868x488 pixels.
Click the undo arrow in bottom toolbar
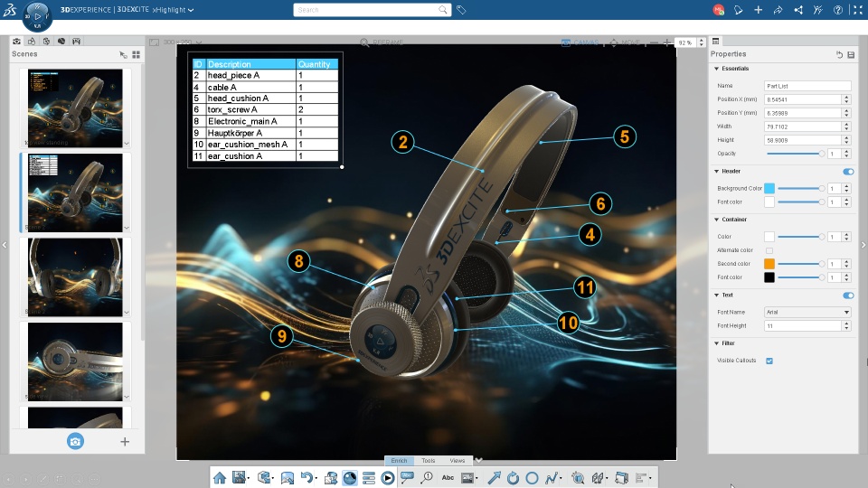click(307, 477)
